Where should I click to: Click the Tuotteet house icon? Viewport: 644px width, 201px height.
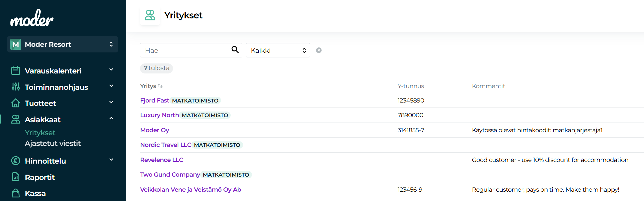pos(16,103)
